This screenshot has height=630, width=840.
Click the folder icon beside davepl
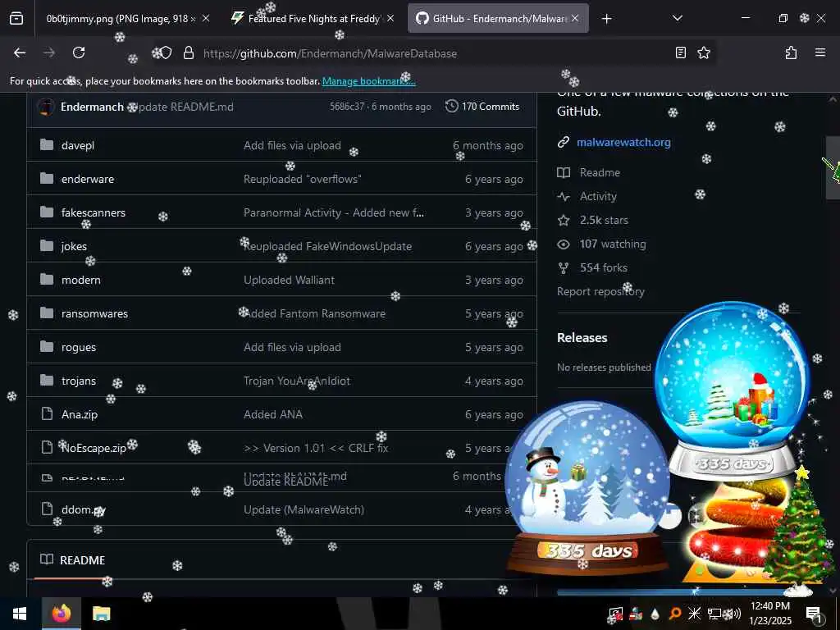tap(47, 144)
